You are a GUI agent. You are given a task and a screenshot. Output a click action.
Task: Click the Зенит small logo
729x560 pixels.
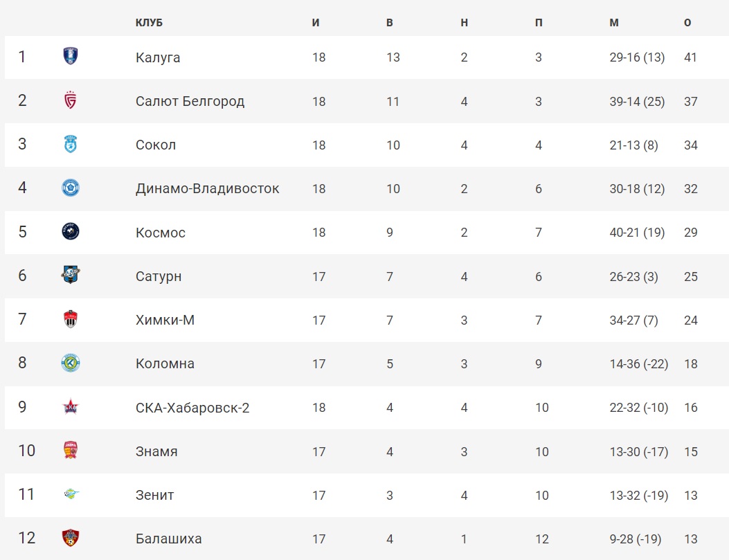tap(71, 494)
